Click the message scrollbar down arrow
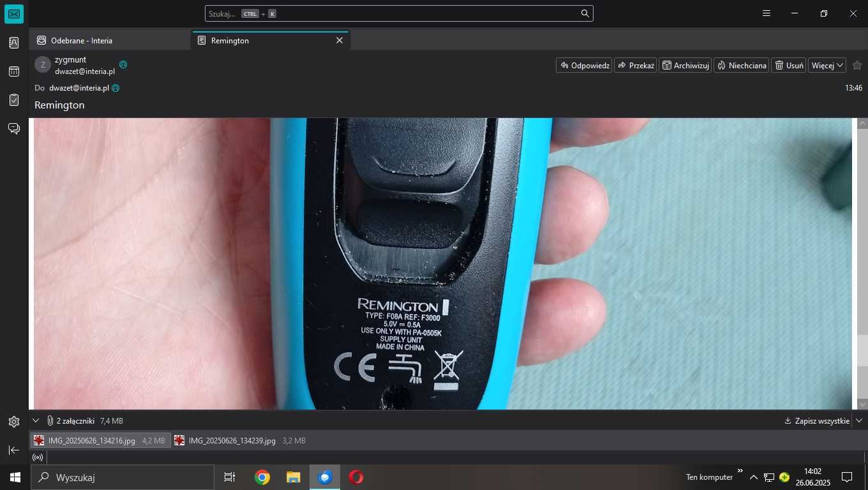Screen dimensions: 868x490 (x=862, y=404)
